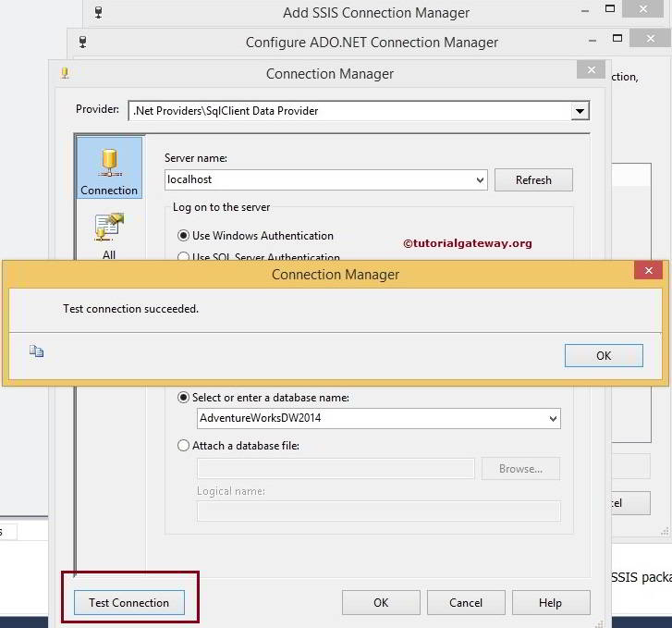Click the Add SSIS Connection Manager window icon
Image resolution: width=672 pixels, height=628 pixels.
pos(99,12)
